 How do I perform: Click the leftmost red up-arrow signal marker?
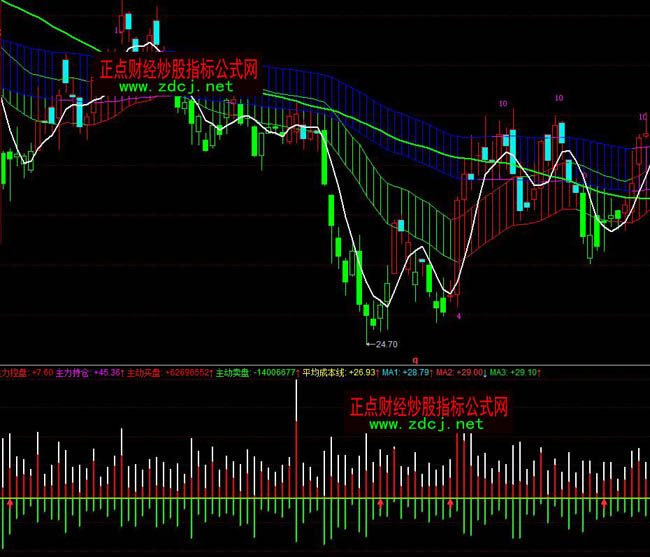pos(10,502)
